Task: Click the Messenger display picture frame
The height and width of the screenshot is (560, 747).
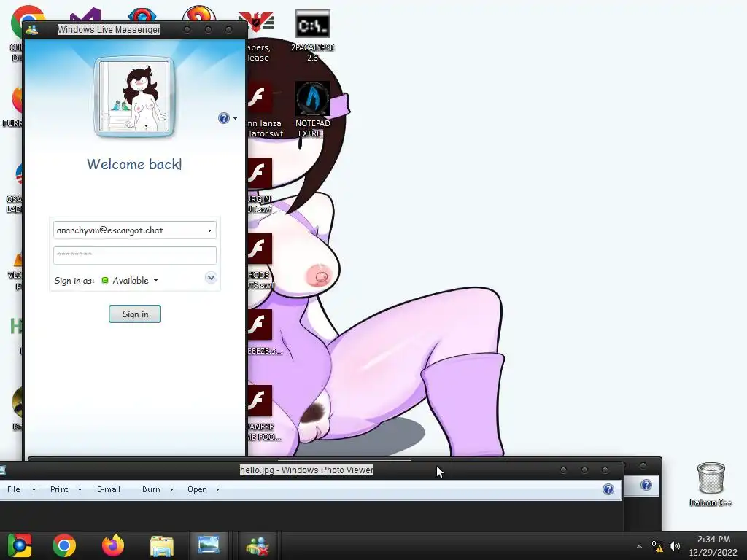Action: click(x=134, y=97)
